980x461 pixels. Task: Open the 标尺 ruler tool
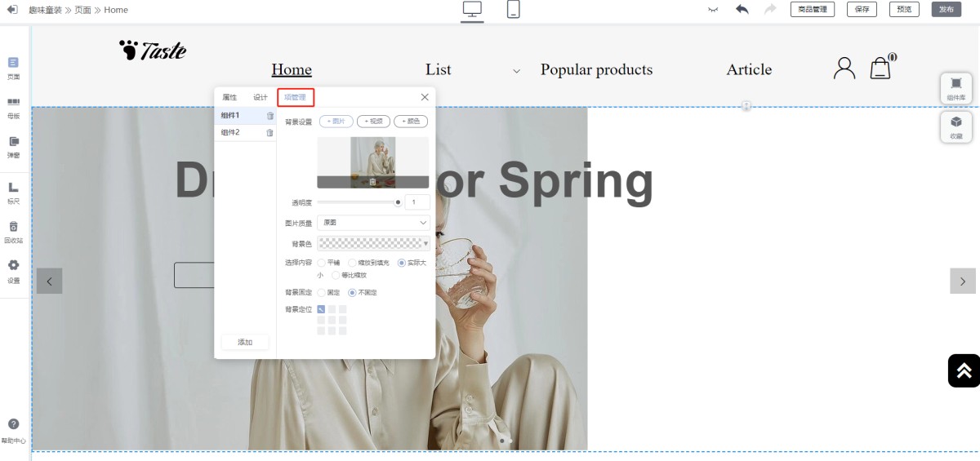tap(13, 193)
